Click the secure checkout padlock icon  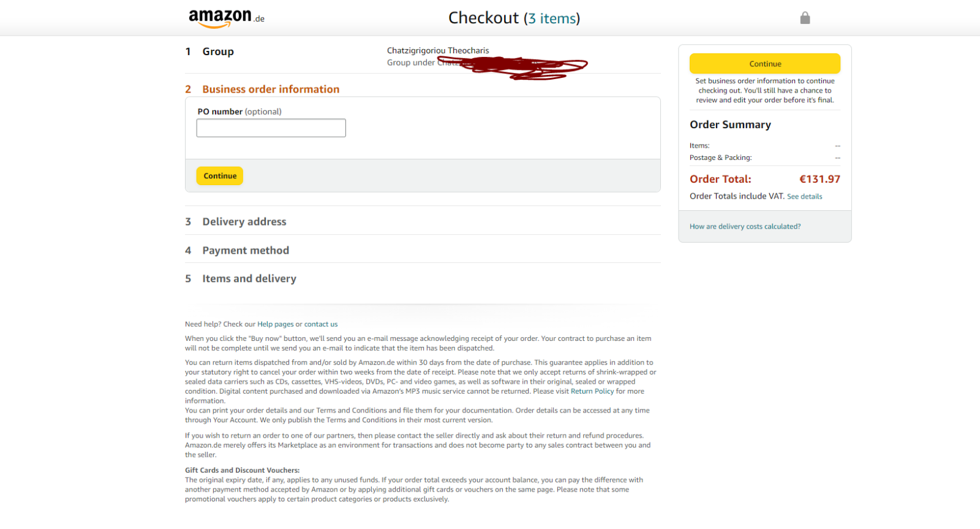pos(805,18)
